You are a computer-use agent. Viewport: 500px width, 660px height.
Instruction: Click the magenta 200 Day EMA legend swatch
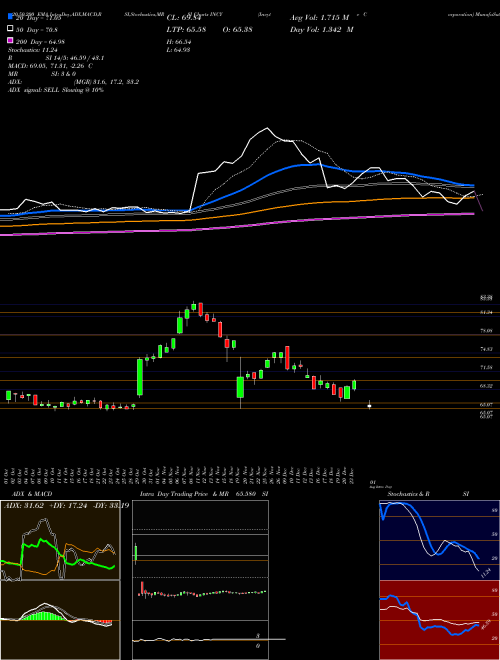point(10,41)
